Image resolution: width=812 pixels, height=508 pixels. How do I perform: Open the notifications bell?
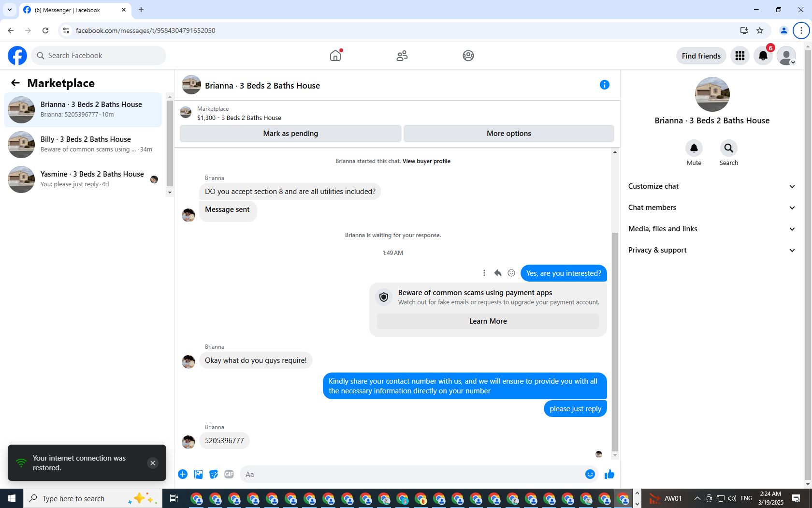[763, 56]
